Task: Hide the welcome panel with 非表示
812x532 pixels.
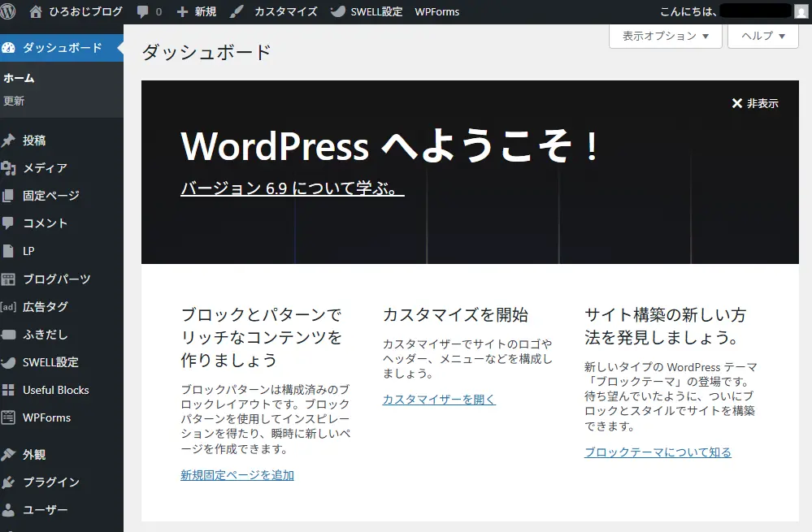Action: [x=754, y=103]
